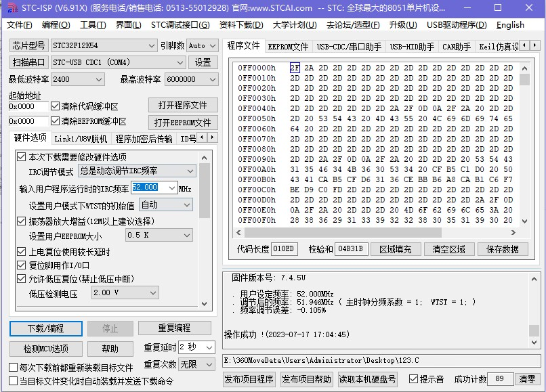Viewport: 546px width, 392px height.
Task: Toggle 清除EEPROM缓冲区 checkbox
Action: pos(55,121)
